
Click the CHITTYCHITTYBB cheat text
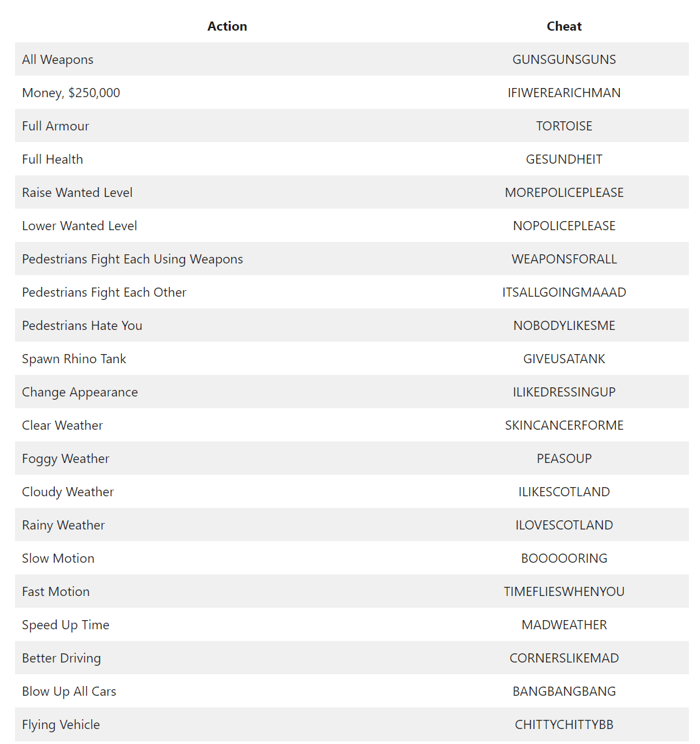point(564,725)
